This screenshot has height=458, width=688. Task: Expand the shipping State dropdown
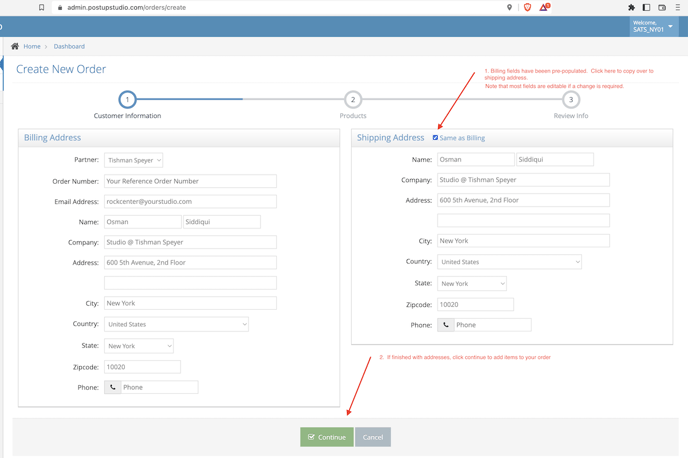click(x=471, y=283)
